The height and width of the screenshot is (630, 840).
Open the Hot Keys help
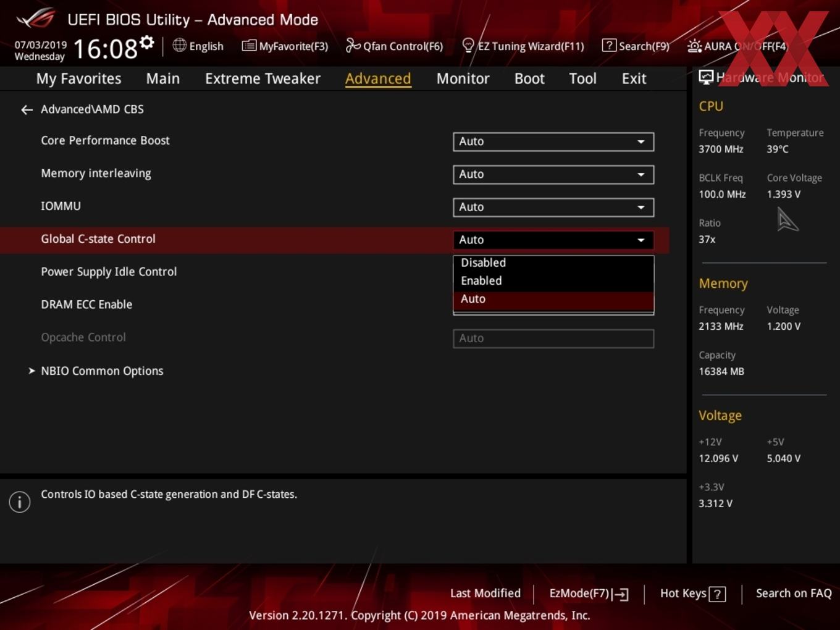pos(692,594)
